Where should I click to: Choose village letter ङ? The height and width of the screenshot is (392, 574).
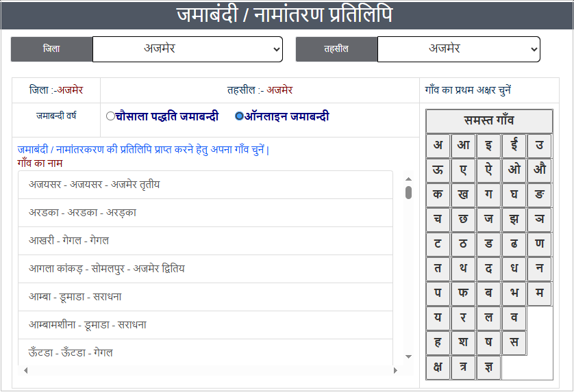(x=540, y=195)
